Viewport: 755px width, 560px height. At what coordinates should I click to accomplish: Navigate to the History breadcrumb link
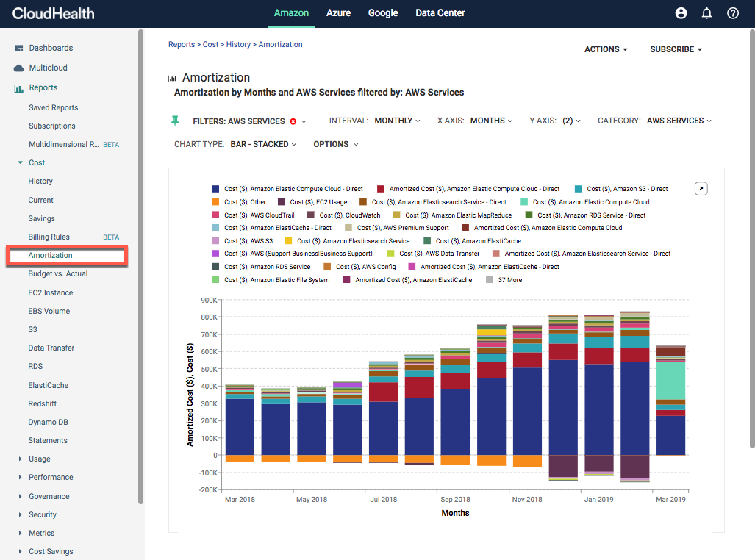tap(238, 44)
